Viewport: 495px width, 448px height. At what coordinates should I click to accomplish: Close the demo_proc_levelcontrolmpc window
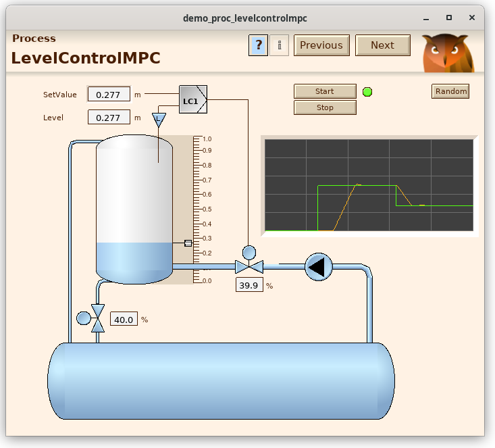[472, 18]
